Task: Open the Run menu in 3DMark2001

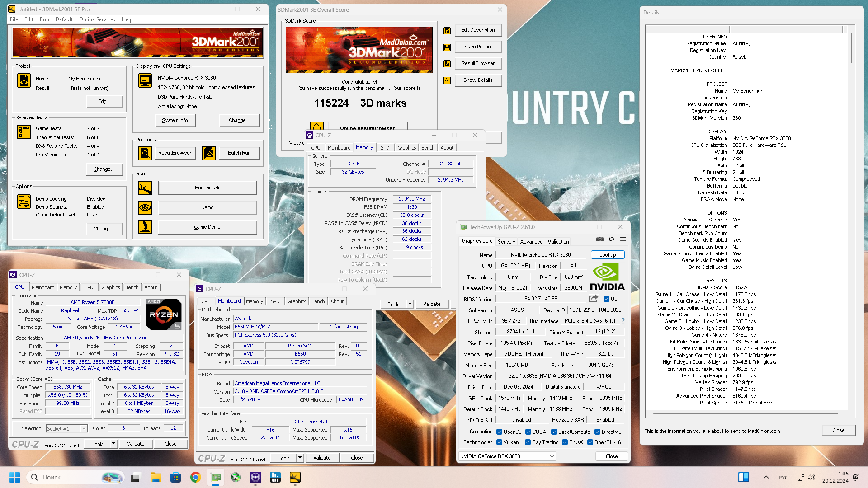Action: tap(44, 19)
